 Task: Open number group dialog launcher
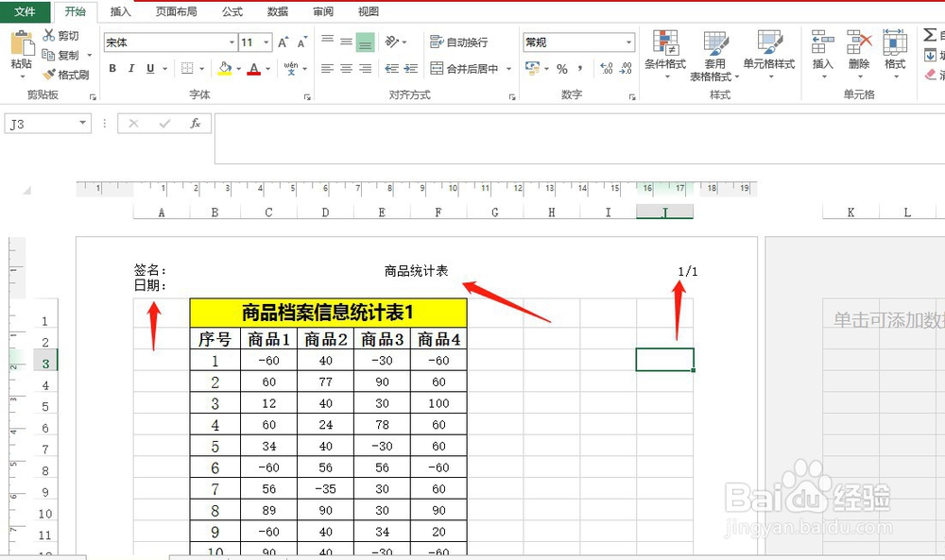(x=632, y=96)
